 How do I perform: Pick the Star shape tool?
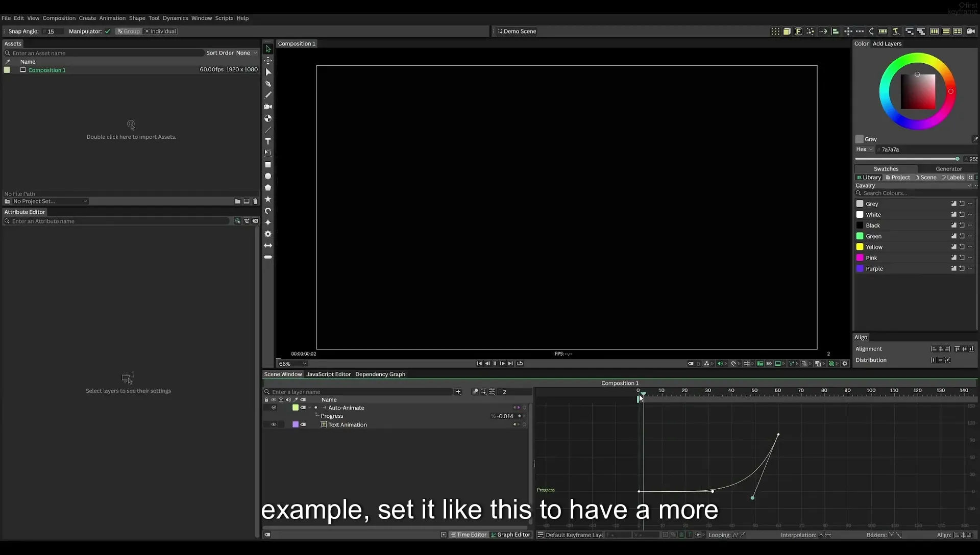pyautogui.click(x=268, y=199)
